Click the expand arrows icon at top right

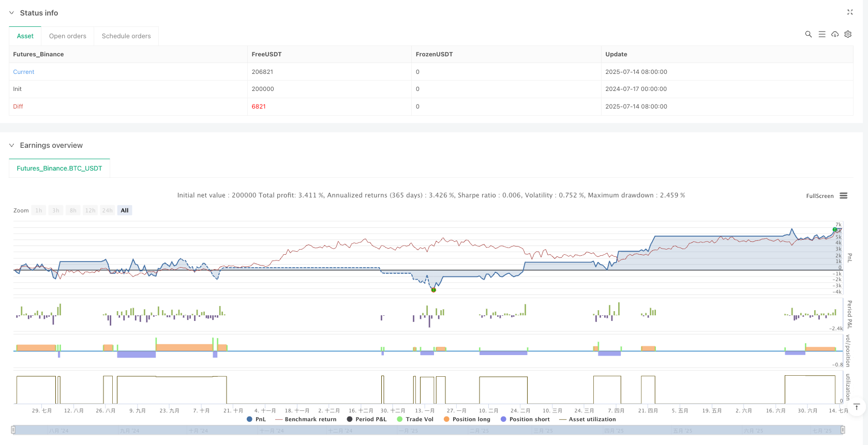(x=850, y=12)
